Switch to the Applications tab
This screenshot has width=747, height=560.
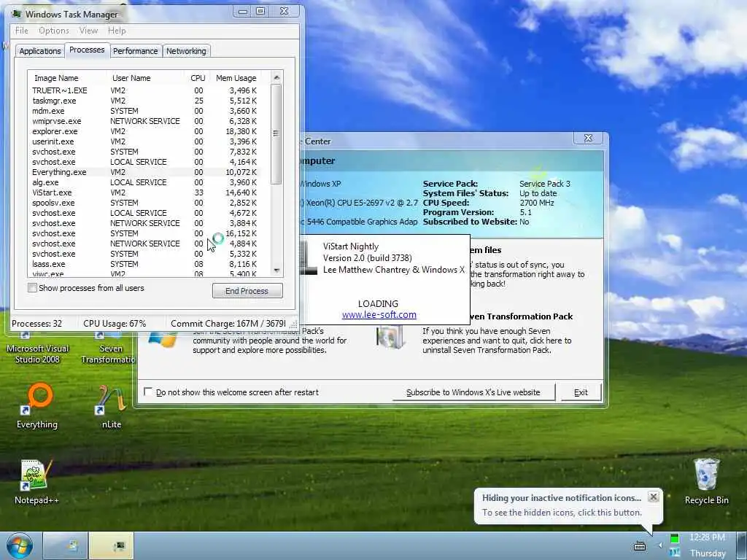(x=40, y=51)
